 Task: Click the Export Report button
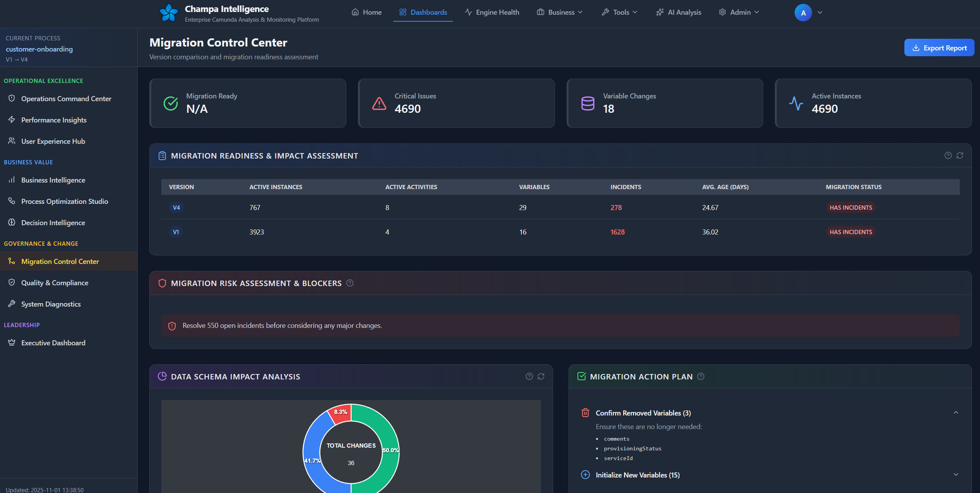[939, 48]
